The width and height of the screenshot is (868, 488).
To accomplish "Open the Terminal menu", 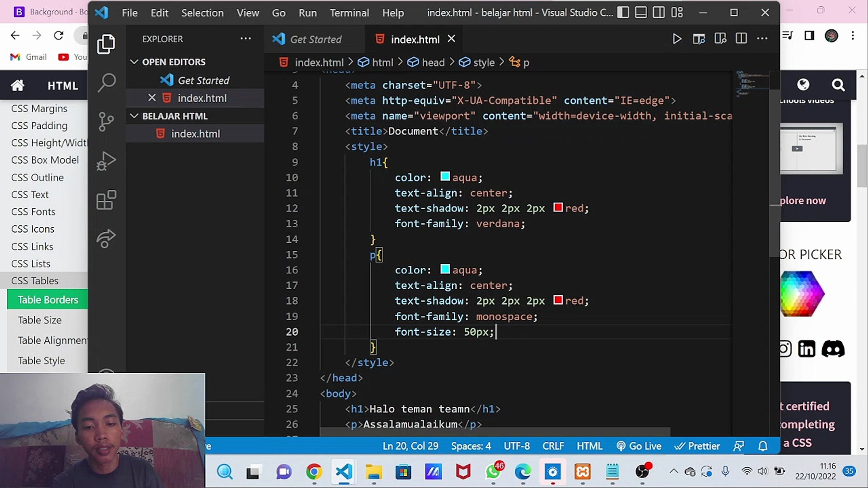I will click(x=349, y=13).
